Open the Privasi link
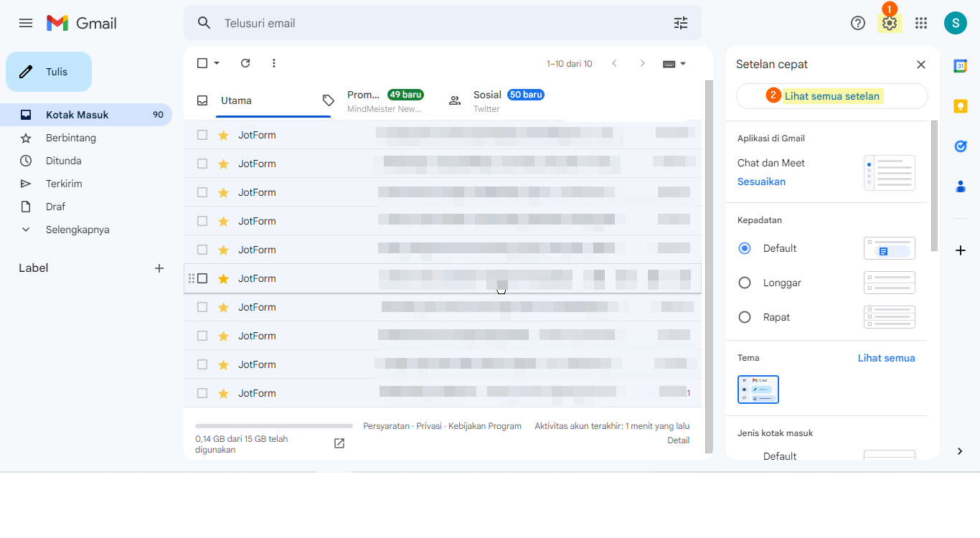The image size is (980, 538). tap(429, 426)
